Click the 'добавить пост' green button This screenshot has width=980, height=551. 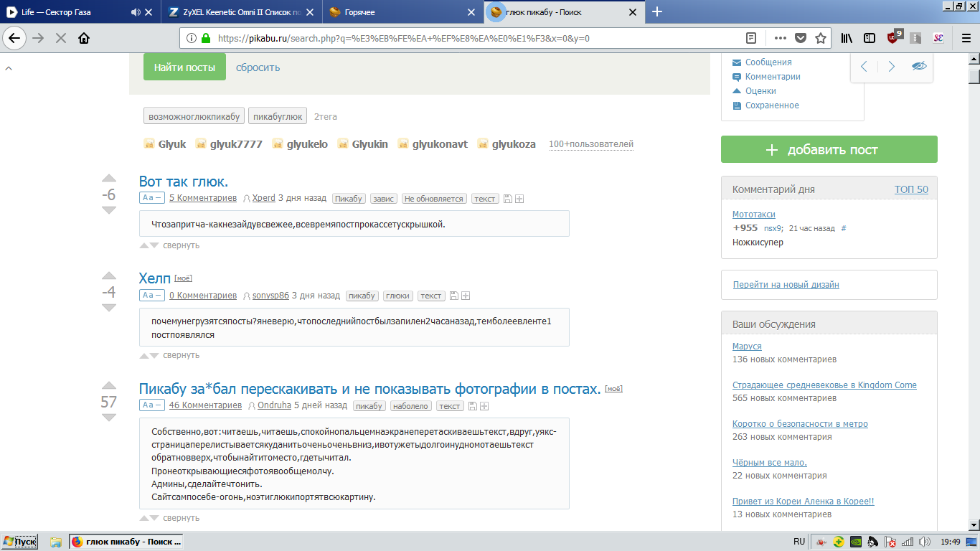pyautogui.click(x=829, y=150)
